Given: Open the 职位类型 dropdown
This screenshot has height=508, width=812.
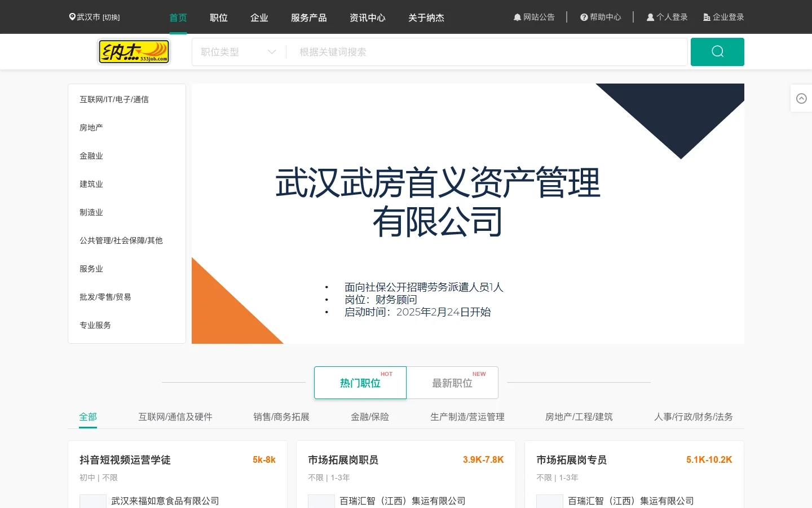Looking at the screenshot, I should point(239,52).
